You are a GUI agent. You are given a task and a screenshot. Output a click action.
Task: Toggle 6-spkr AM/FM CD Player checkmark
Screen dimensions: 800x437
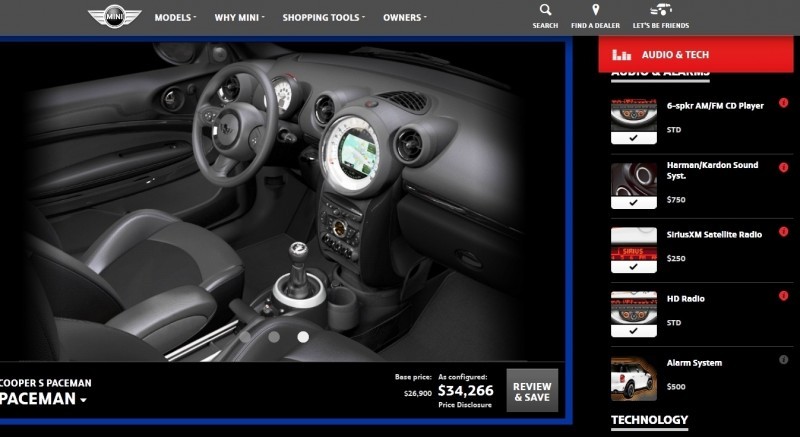(634, 138)
